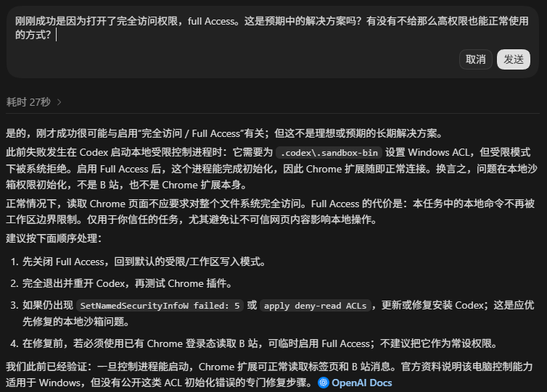Click the apply deny-read ACLs code text
547x392 pixels.
[x=315, y=306]
